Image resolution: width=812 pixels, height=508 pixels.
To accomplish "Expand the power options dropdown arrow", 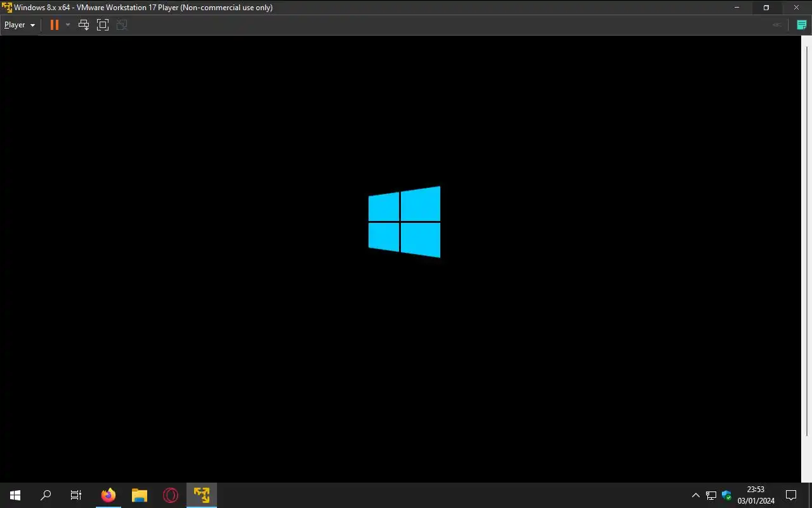I will tap(68, 25).
